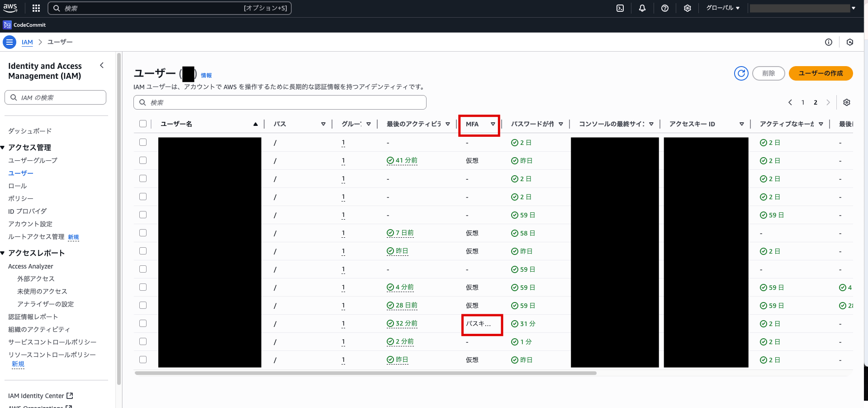The width and height of the screenshot is (868, 408).
Task: Check the row with 7 日前 activity
Action: click(x=143, y=233)
